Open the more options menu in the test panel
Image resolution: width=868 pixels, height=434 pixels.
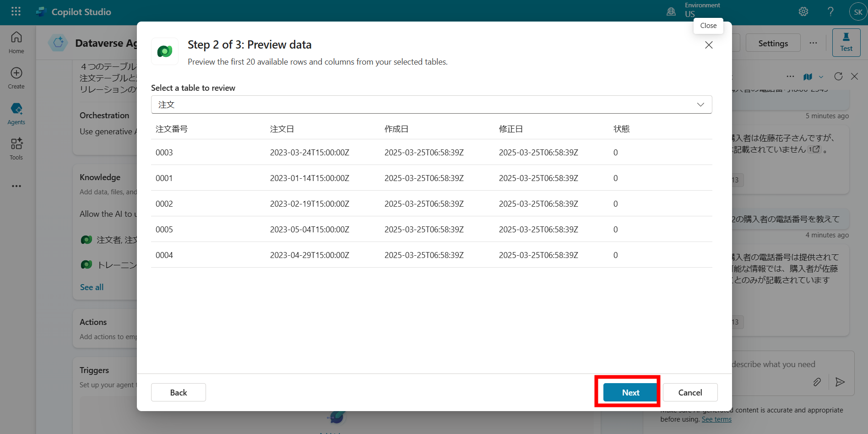(x=790, y=77)
